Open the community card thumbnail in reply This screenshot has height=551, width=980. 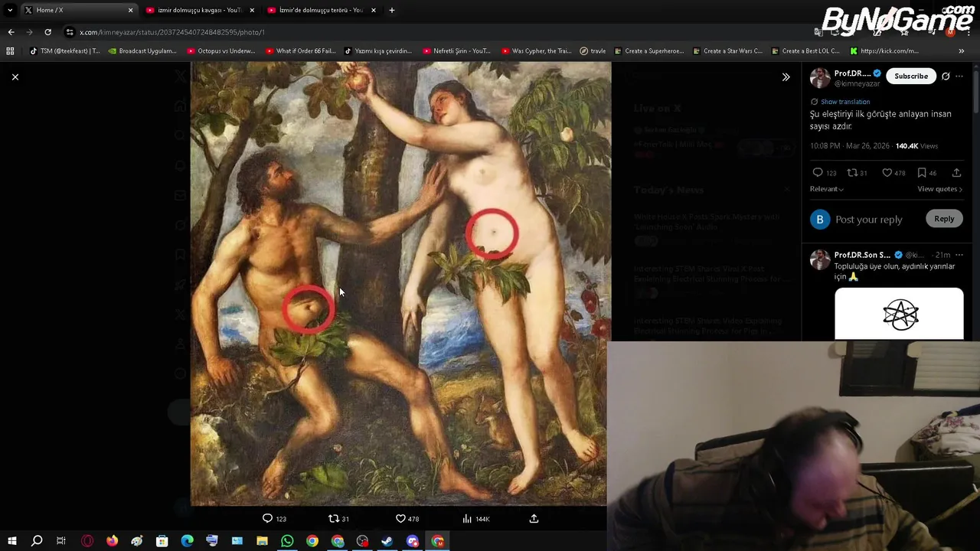tap(899, 314)
